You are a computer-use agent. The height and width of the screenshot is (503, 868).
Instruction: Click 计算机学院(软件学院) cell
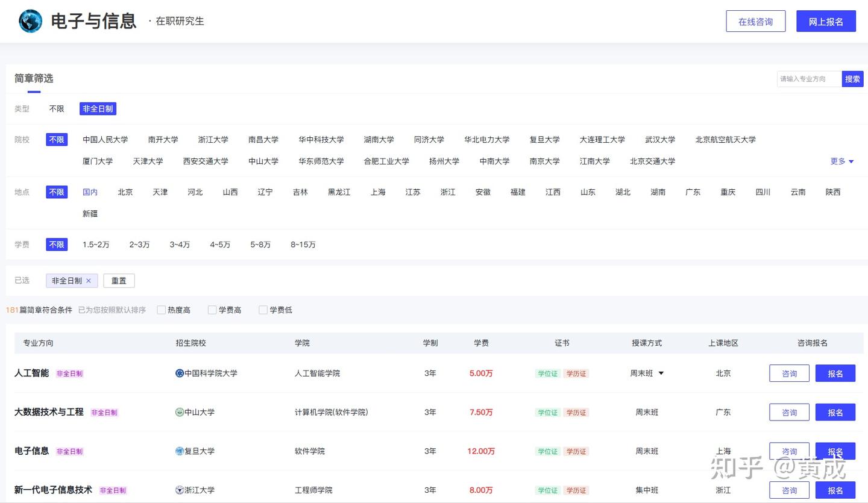pyautogui.click(x=332, y=413)
